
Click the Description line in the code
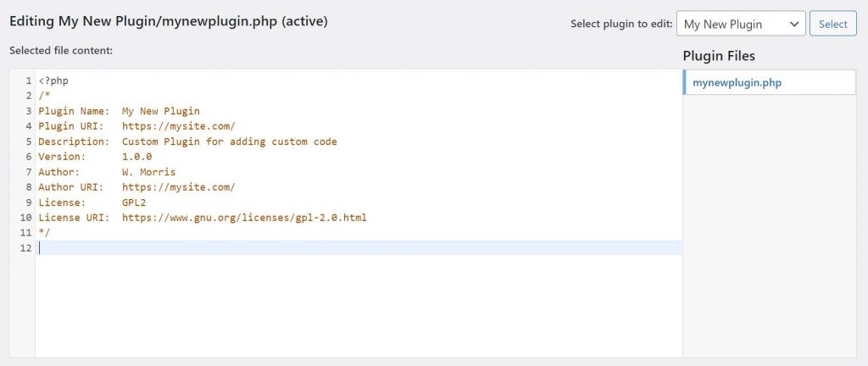(x=186, y=141)
